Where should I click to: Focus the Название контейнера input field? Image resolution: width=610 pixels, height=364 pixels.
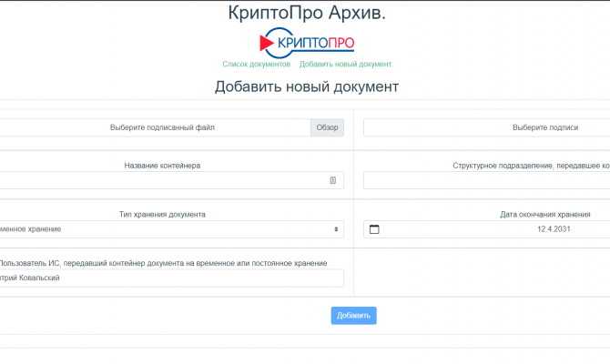(171, 180)
